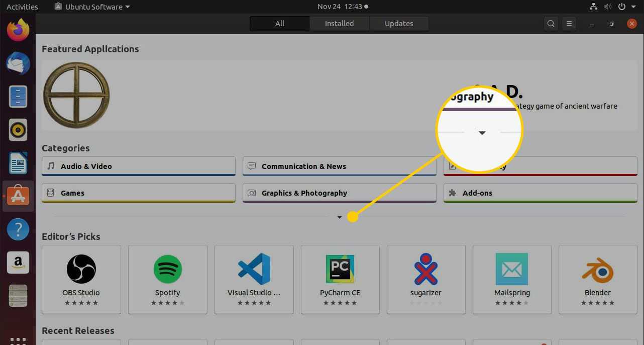Open the Audio & Video category
The image size is (644, 345).
139,166
